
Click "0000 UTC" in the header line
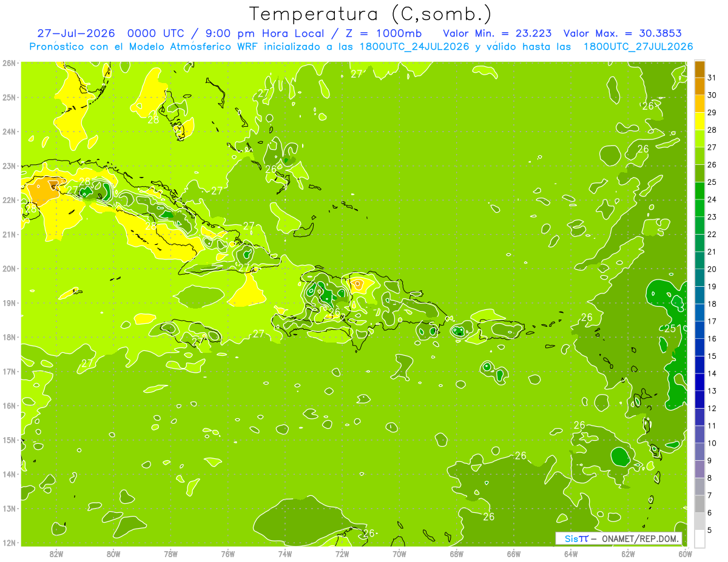(155, 33)
